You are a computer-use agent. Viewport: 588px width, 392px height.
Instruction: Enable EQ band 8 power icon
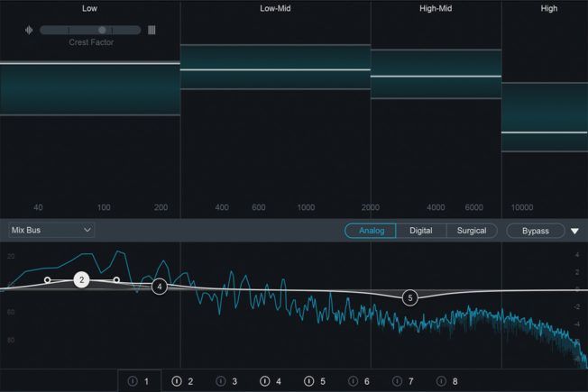click(442, 381)
